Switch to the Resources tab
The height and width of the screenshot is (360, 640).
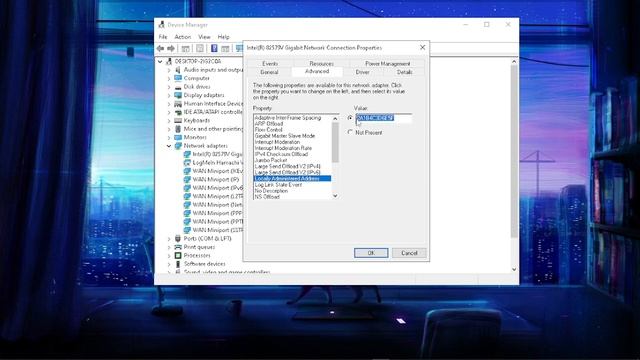(x=321, y=64)
